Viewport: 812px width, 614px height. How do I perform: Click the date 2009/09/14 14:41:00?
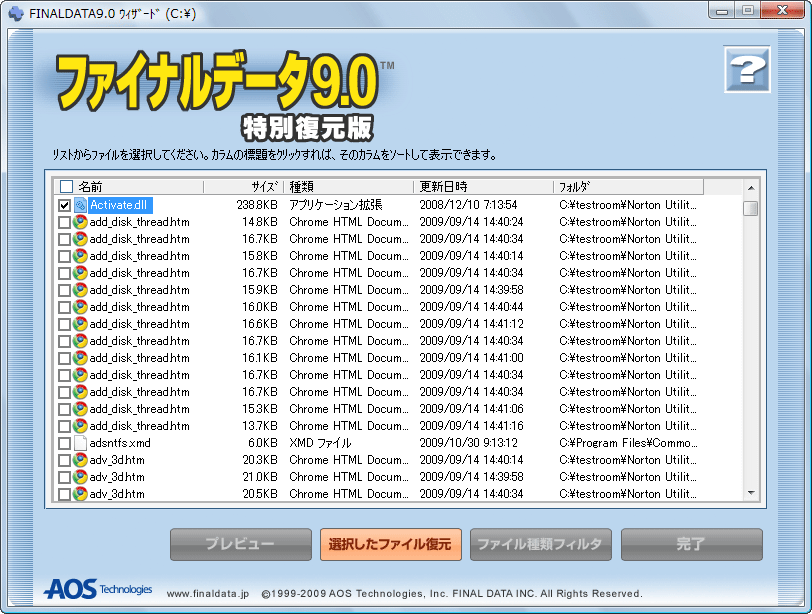[471, 358]
